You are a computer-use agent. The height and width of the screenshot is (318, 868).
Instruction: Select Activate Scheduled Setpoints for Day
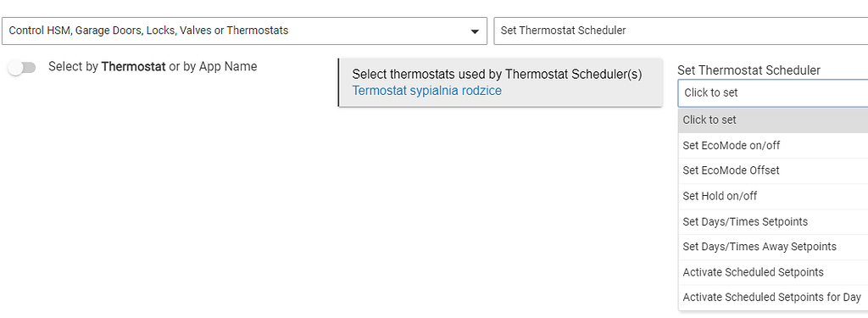773,298
